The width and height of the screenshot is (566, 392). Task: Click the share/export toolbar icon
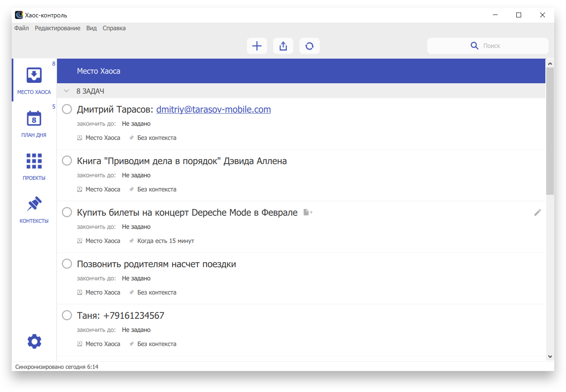tap(283, 46)
